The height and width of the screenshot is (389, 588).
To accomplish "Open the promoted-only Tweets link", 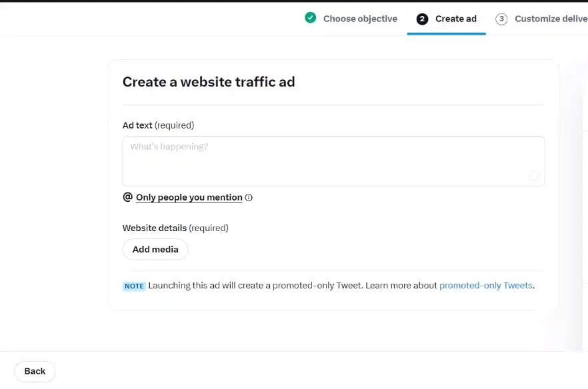I will coord(485,286).
